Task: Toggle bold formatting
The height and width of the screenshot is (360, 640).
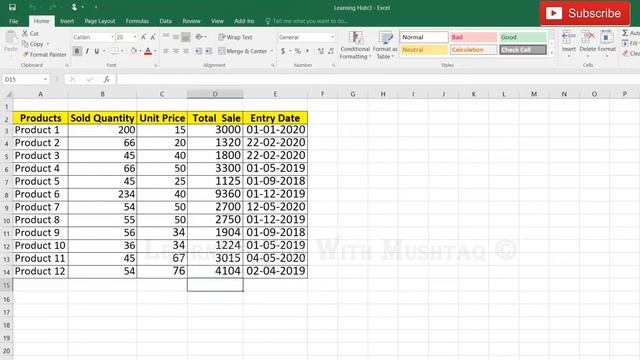Action: pos(77,51)
